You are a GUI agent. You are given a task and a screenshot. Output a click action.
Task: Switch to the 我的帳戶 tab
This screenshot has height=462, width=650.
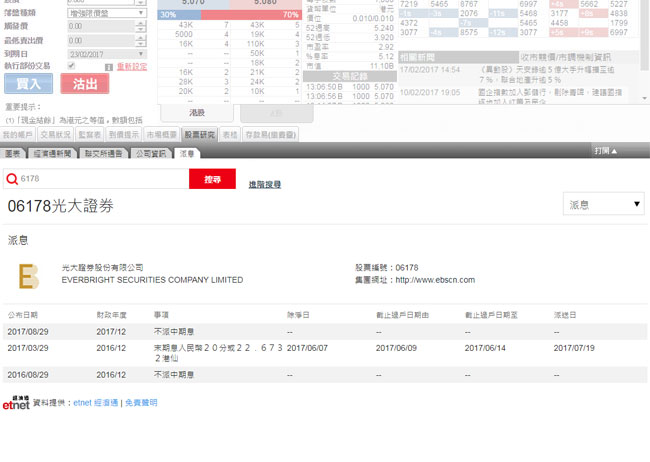17,134
